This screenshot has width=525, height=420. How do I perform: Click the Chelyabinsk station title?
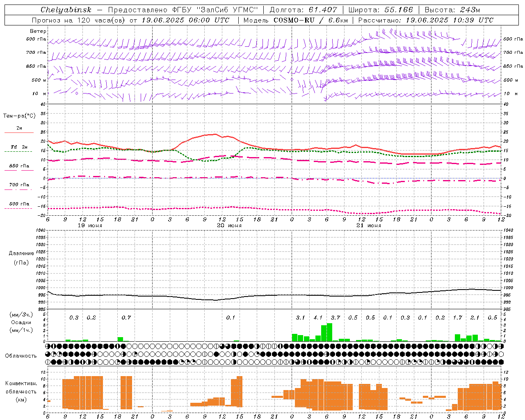click(x=66, y=10)
